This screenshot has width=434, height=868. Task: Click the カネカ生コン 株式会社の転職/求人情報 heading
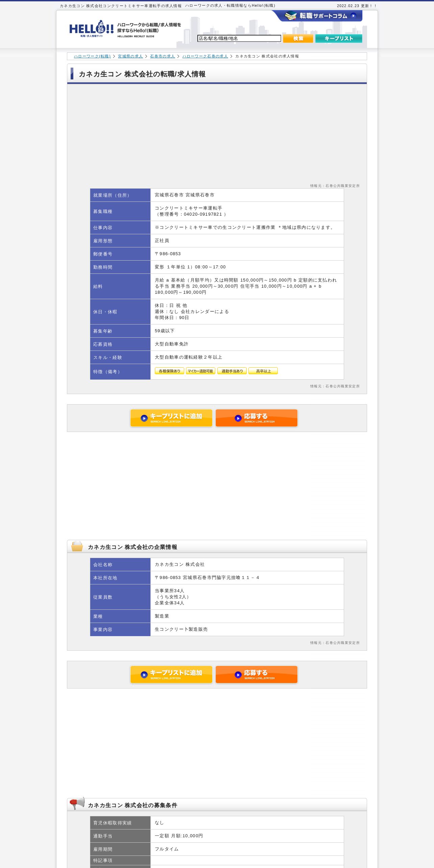click(x=142, y=74)
